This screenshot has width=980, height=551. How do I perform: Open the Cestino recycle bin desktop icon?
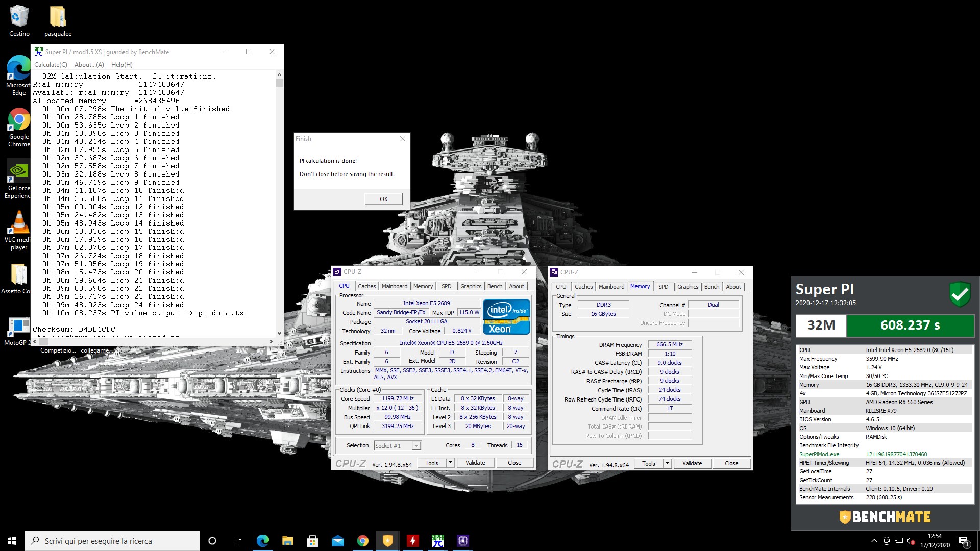(19, 21)
